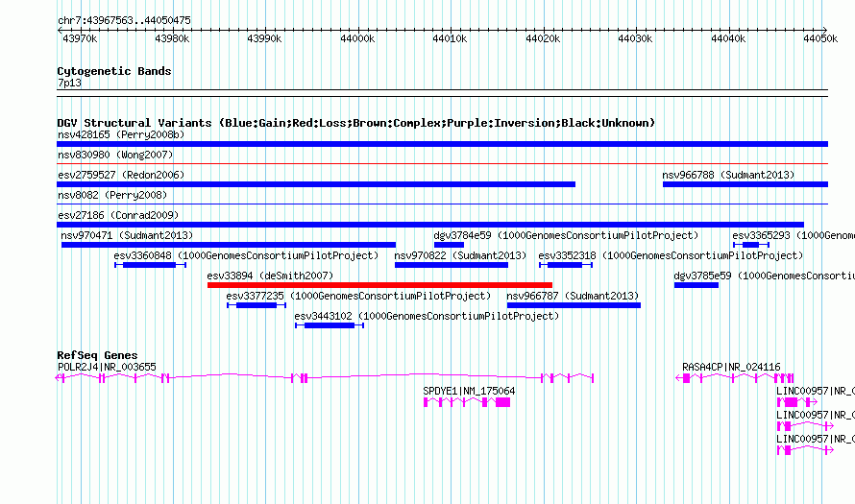Open the esv3352318 variant glyph

point(566,265)
